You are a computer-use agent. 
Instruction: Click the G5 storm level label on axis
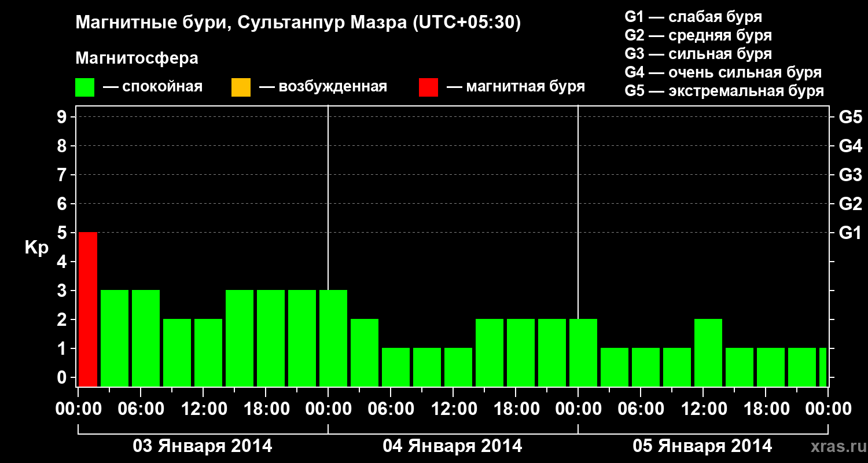click(x=850, y=117)
